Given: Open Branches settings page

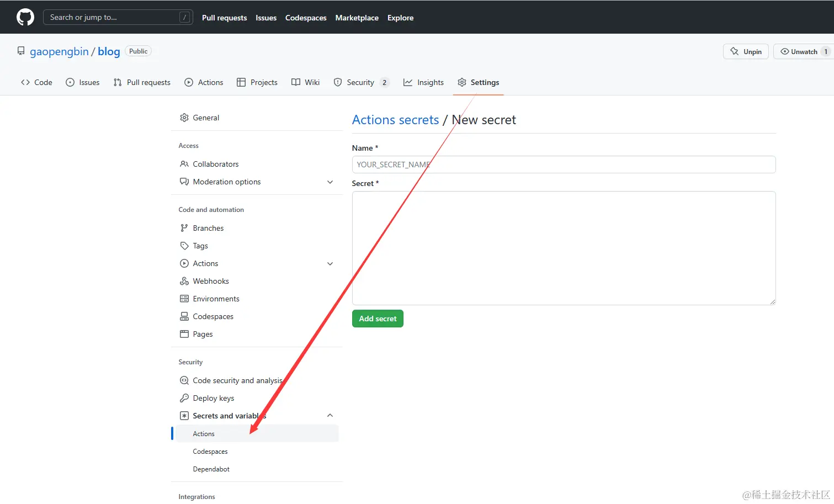Looking at the screenshot, I should click(257, 228).
